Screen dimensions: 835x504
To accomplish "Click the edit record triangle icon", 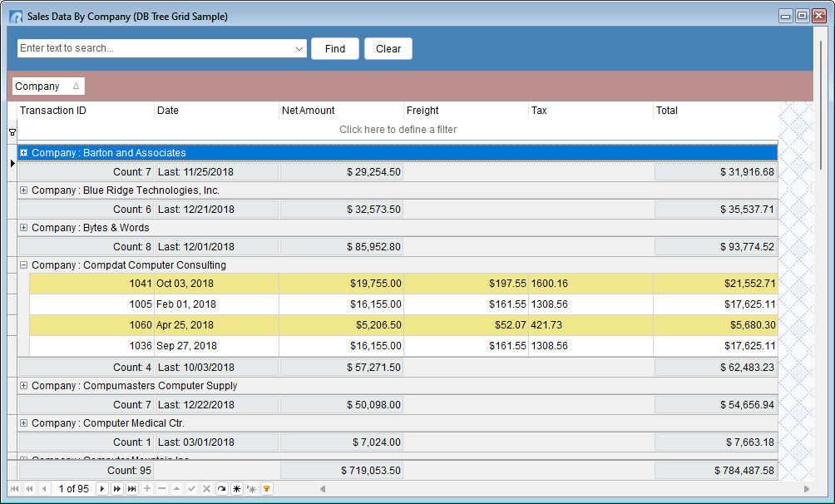I will click(177, 488).
